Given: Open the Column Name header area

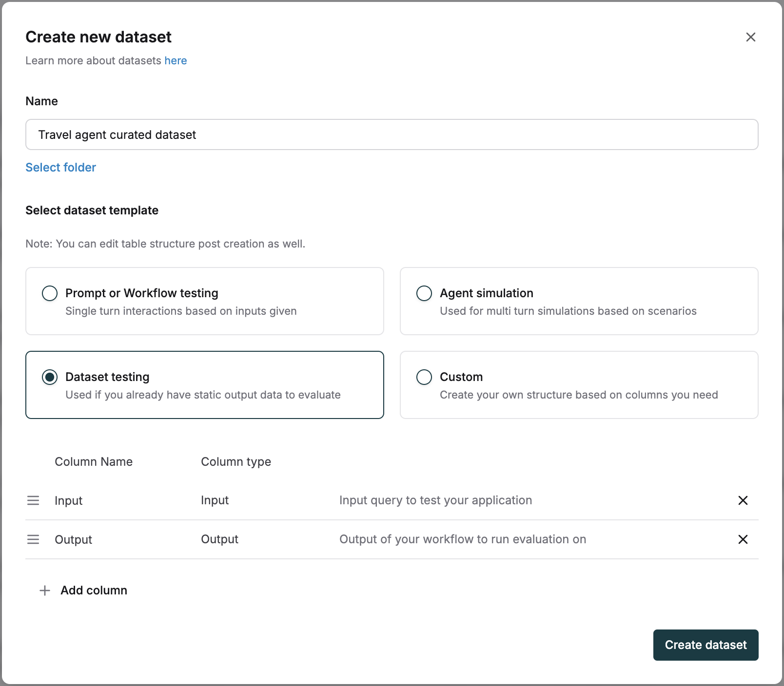Looking at the screenshot, I should click(94, 461).
